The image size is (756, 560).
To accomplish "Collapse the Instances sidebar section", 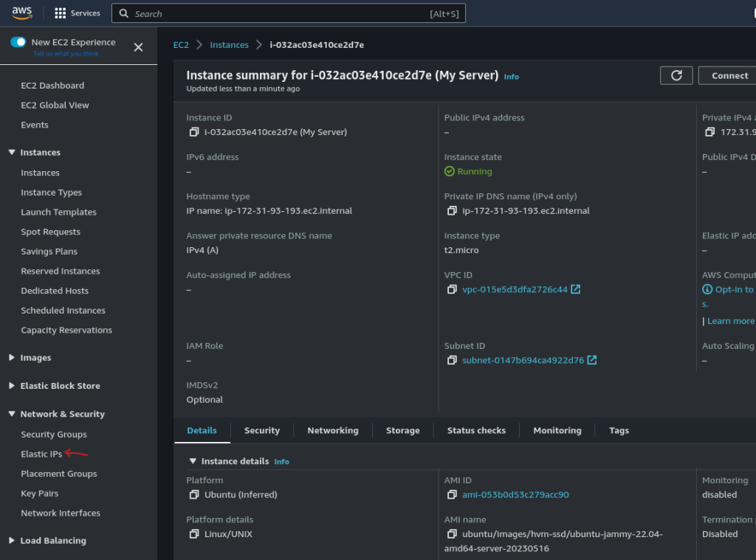I will (12, 152).
